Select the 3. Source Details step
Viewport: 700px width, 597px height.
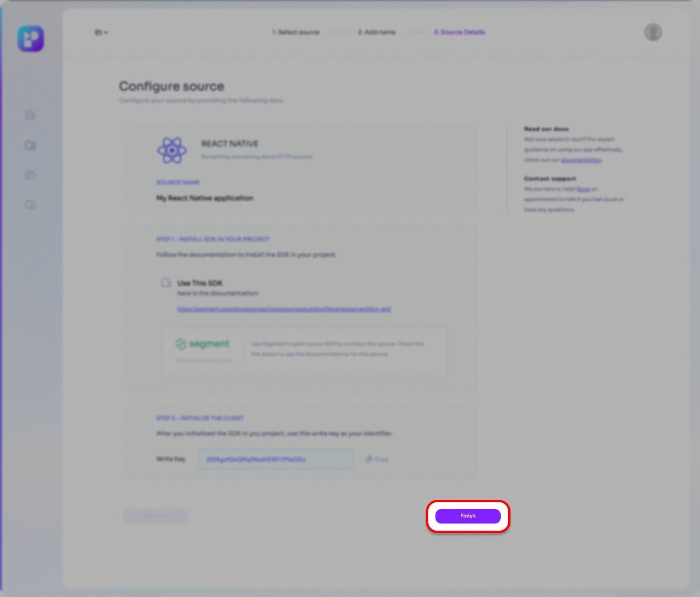click(x=459, y=33)
